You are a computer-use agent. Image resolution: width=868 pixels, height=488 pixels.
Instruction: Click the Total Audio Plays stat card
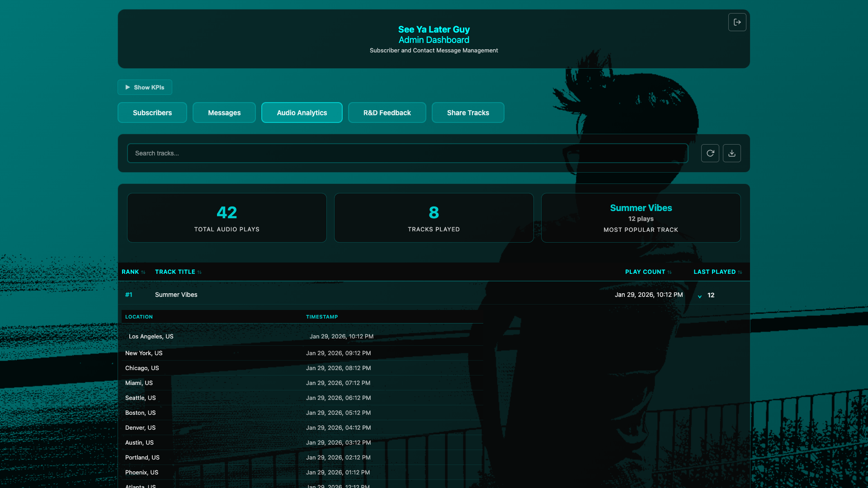click(x=226, y=217)
